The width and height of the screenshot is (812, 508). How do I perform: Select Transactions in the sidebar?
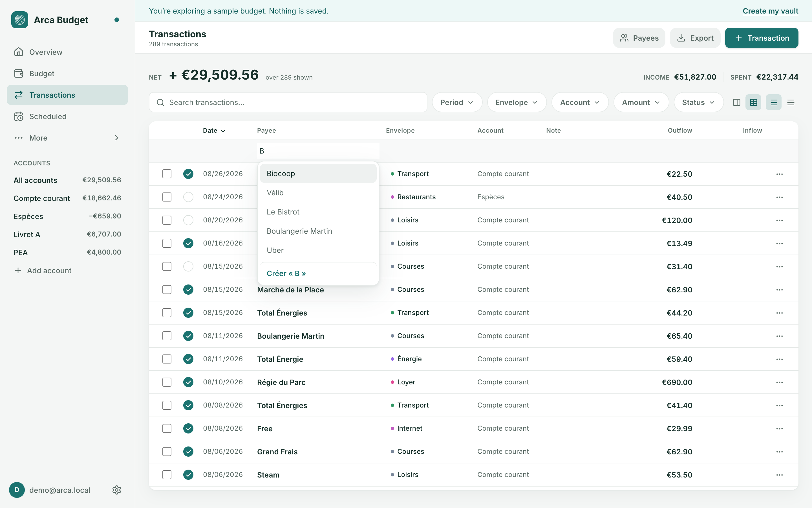[67, 95]
